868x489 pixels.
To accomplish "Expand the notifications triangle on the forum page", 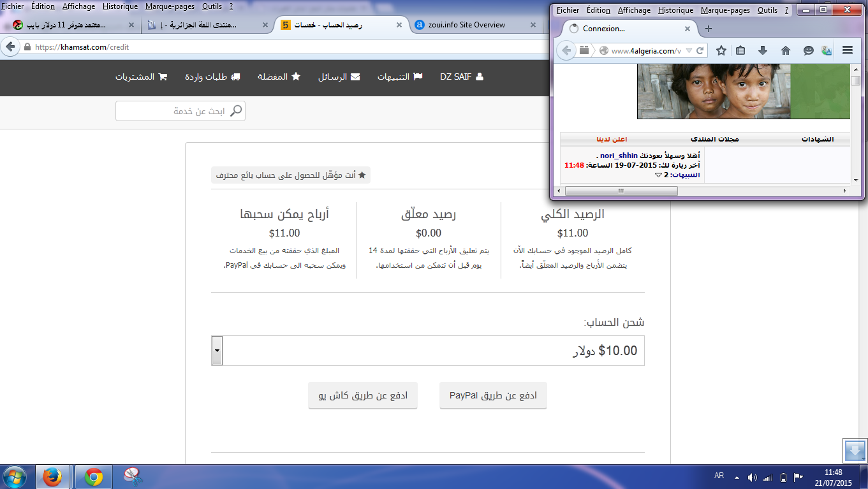I will pos(658,175).
